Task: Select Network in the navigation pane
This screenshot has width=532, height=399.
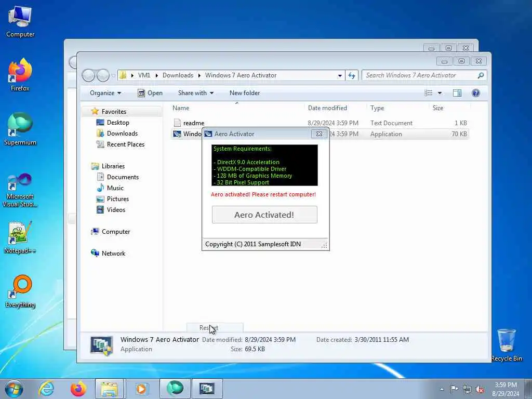Action: coord(113,253)
